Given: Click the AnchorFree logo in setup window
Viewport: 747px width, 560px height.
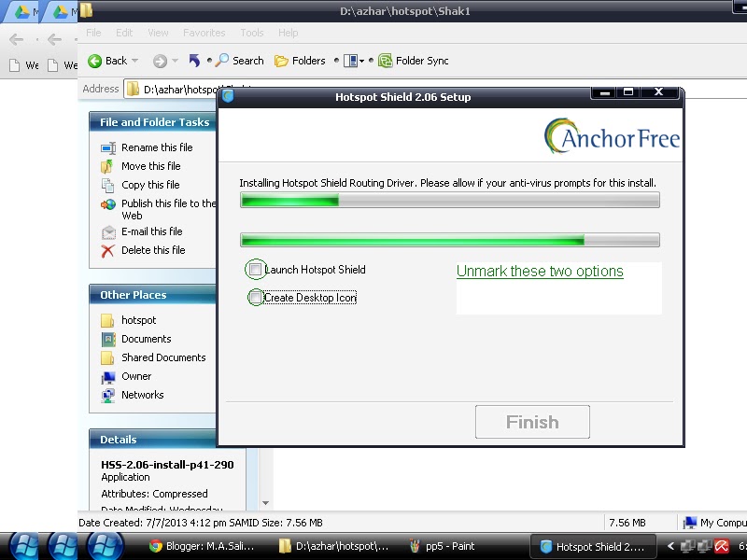Looking at the screenshot, I should [612, 136].
